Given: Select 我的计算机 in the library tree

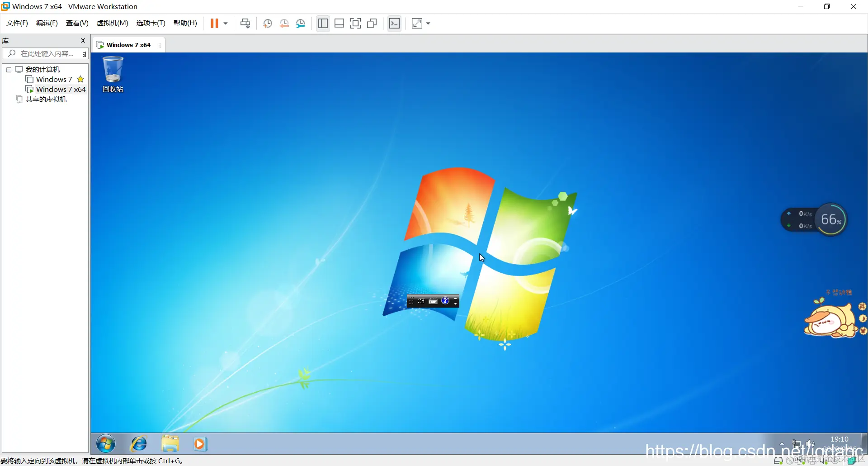Looking at the screenshot, I should 42,70.
